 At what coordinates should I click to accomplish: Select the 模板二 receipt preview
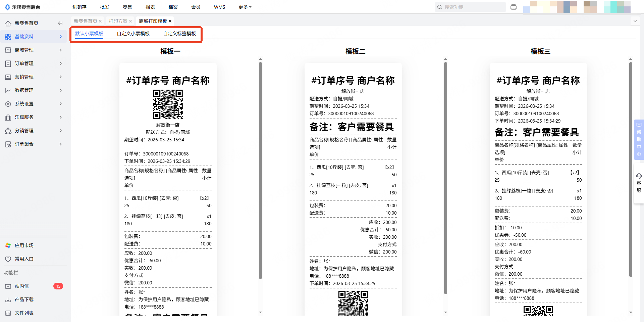point(353,188)
